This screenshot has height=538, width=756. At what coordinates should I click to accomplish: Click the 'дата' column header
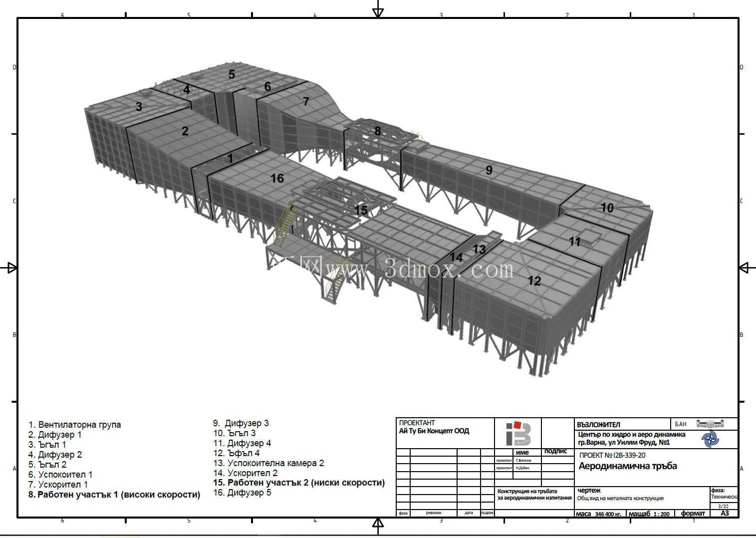468,513
